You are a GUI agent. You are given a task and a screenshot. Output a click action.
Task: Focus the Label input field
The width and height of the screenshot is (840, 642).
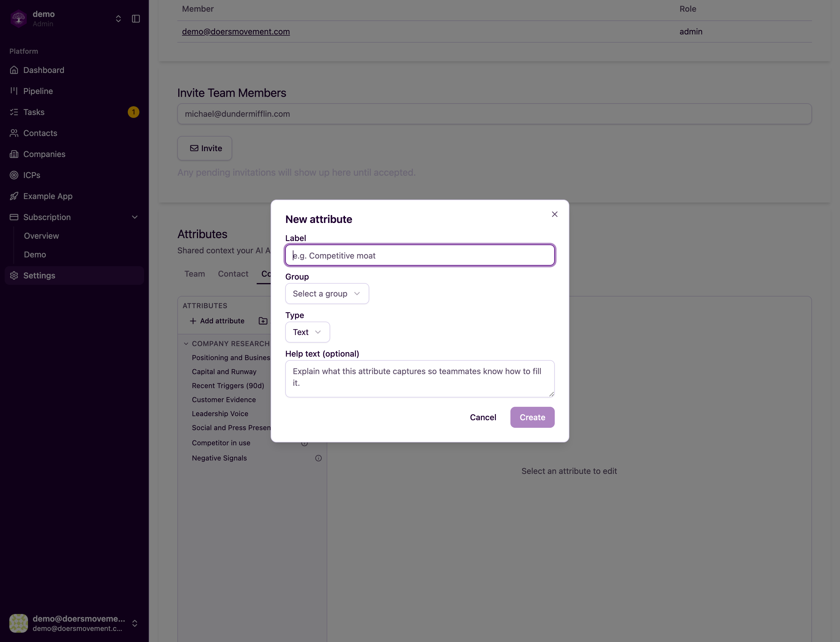coord(420,255)
